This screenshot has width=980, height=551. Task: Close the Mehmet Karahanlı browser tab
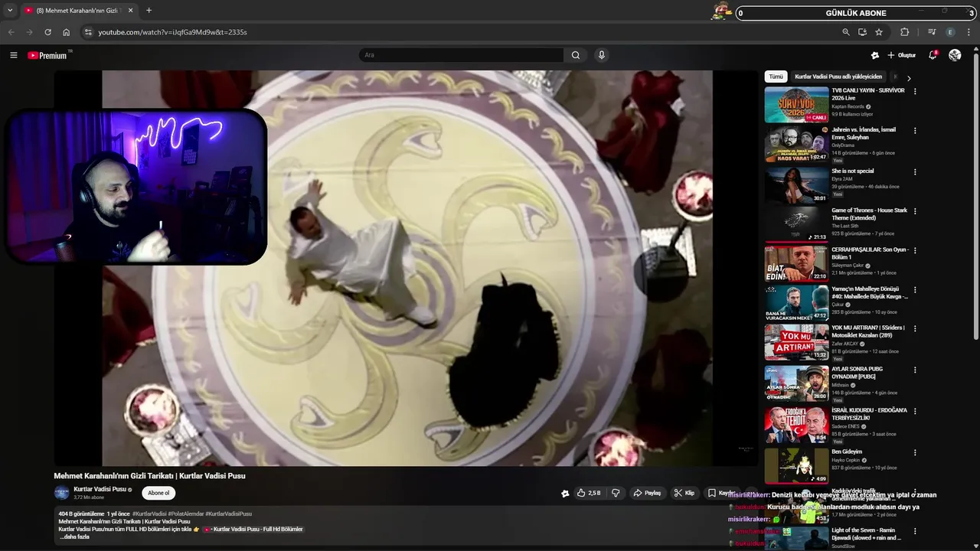(x=130, y=11)
